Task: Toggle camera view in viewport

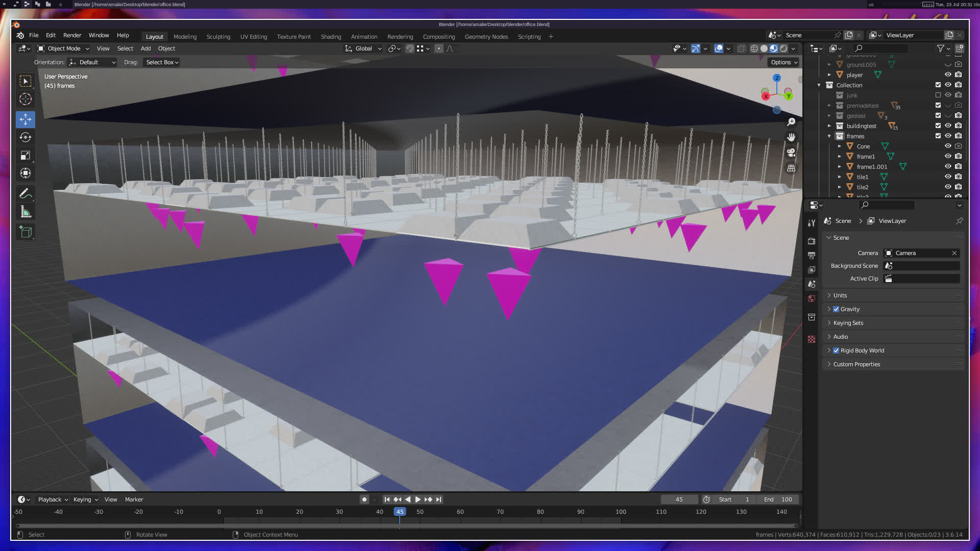Action: (791, 153)
